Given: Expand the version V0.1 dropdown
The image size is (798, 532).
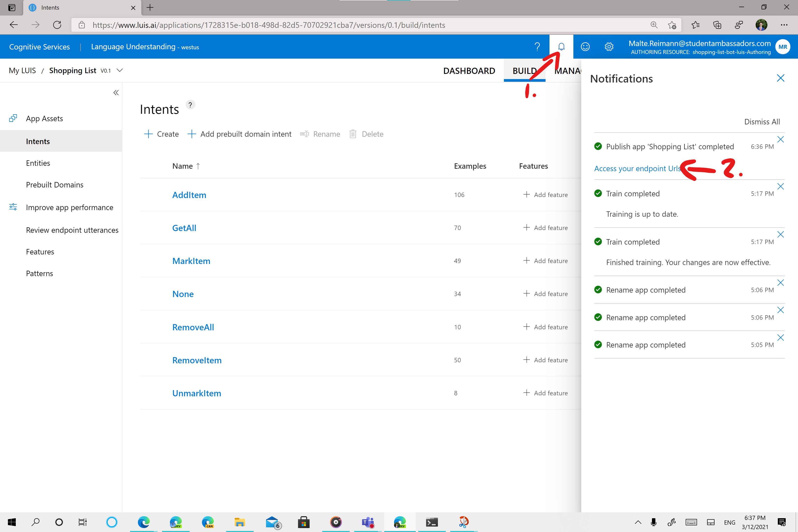Looking at the screenshot, I should (120, 70).
